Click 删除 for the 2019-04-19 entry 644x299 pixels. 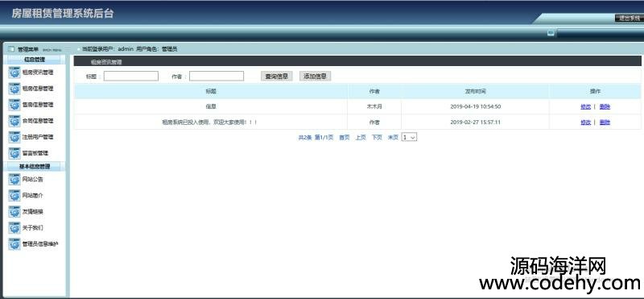coord(605,106)
